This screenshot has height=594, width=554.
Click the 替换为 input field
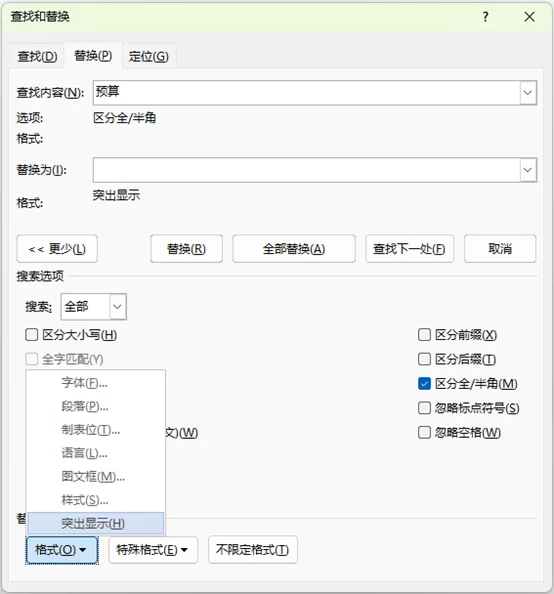point(306,170)
